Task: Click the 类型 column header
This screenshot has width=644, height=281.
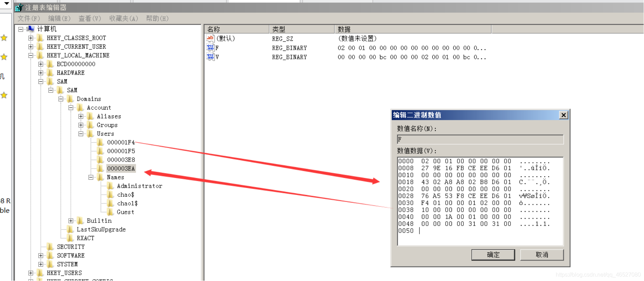Action: click(302, 29)
